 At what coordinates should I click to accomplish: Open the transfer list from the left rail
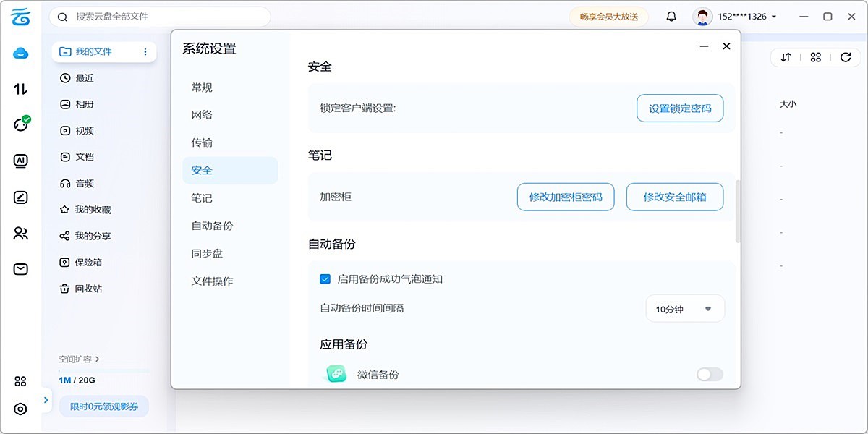point(20,88)
